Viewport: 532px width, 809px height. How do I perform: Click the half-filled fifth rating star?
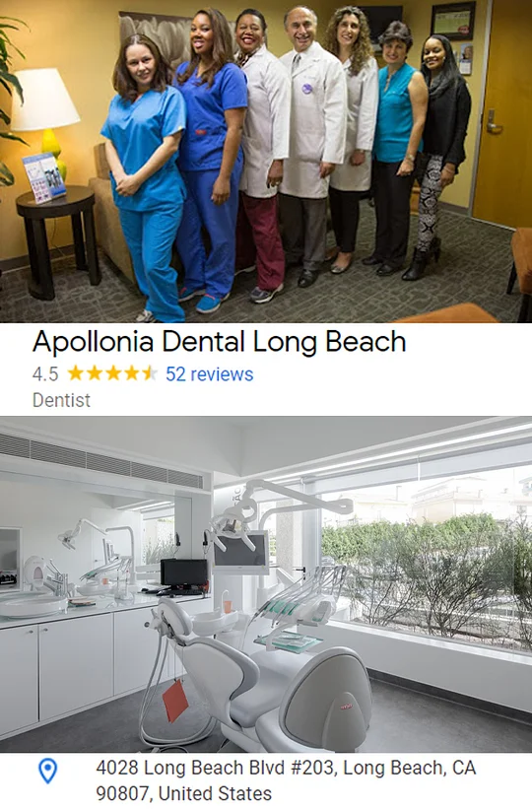pyautogui.click(x=150, y=372)
